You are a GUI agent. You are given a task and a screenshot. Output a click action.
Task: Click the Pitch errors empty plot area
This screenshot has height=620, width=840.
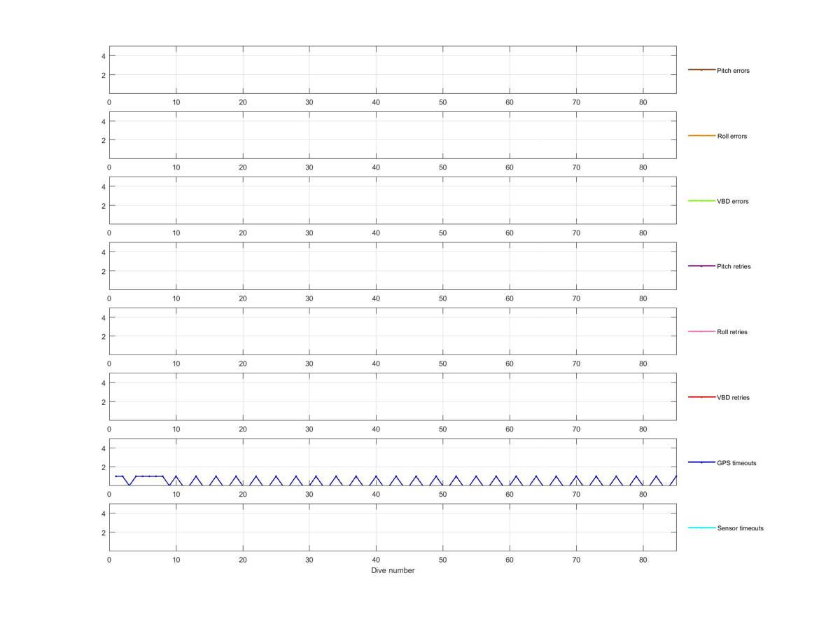click(393, 70)
